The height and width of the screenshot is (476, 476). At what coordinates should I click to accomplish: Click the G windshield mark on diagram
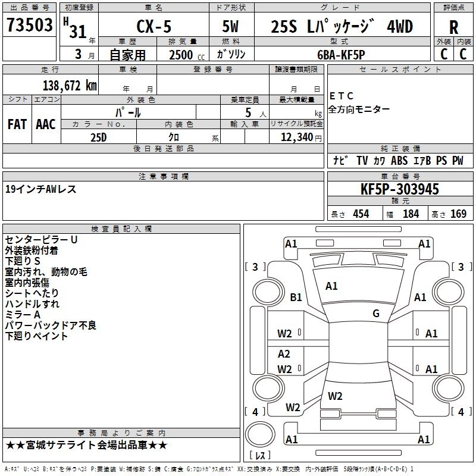(375, 314)
